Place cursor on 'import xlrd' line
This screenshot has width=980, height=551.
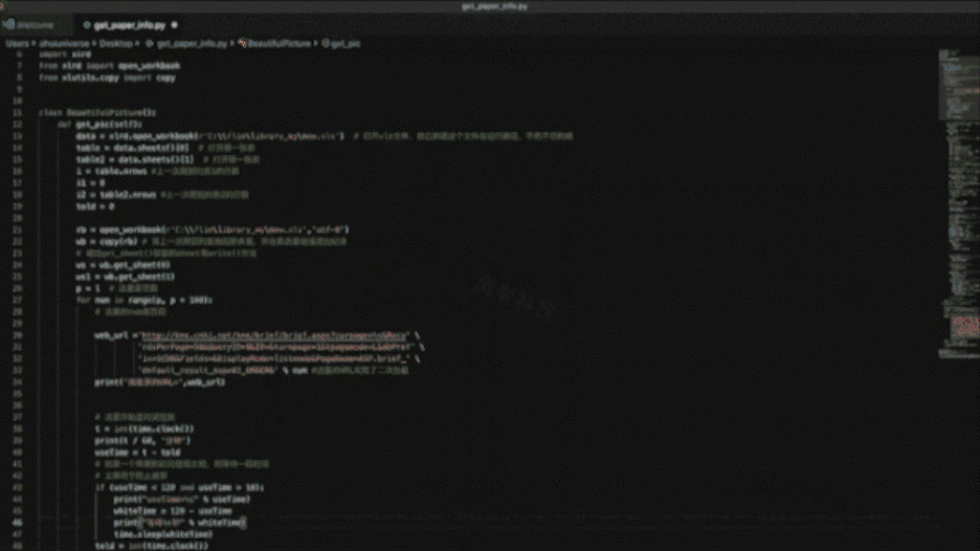coord(64,55)
